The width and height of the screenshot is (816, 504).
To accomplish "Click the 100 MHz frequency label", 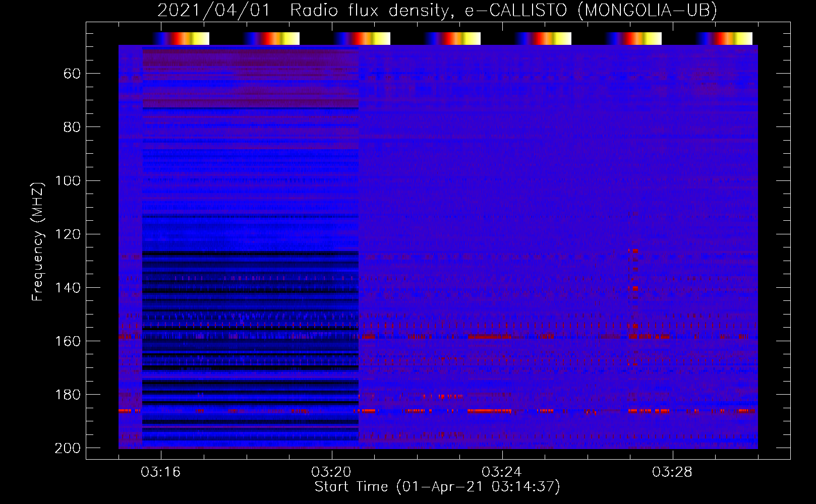I will click(68, 181).
